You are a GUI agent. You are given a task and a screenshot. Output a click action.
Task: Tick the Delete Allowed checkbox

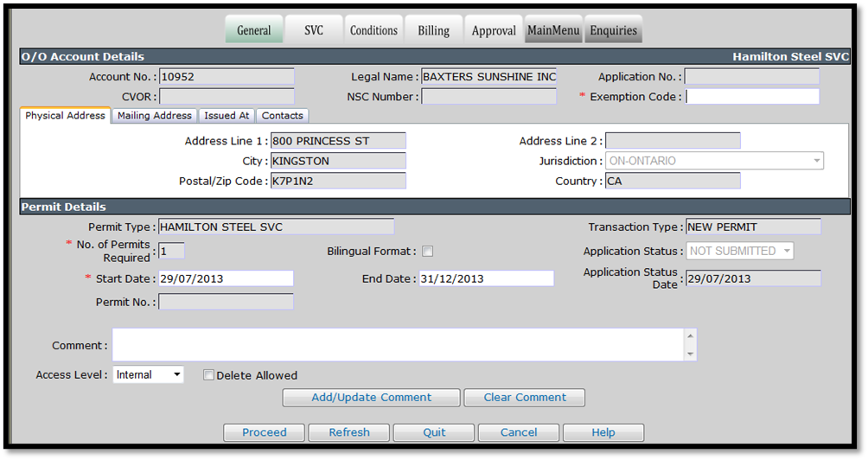point(208,375)
